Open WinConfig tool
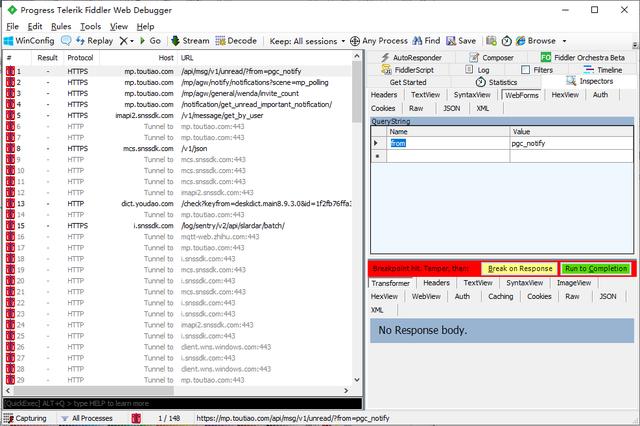 point(29,41)
